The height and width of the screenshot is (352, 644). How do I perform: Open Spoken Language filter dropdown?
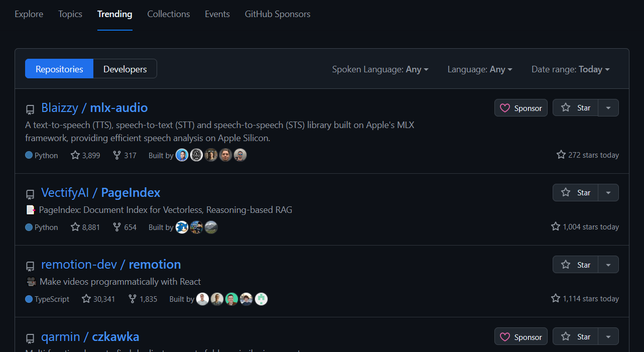click(x=380, y=69)
